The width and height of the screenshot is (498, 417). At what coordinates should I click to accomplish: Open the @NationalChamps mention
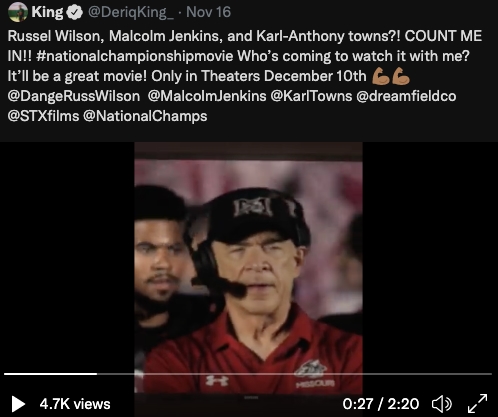(x=145, y=116)
